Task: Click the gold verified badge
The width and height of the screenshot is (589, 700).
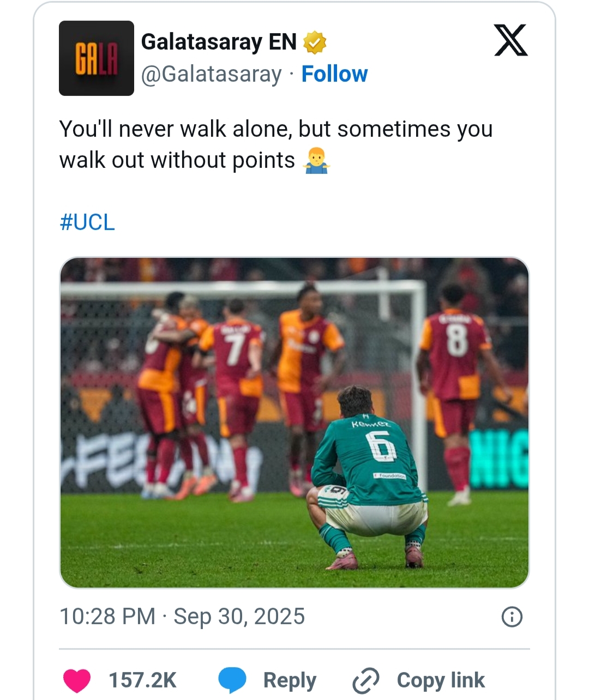Action: (315, 43)
